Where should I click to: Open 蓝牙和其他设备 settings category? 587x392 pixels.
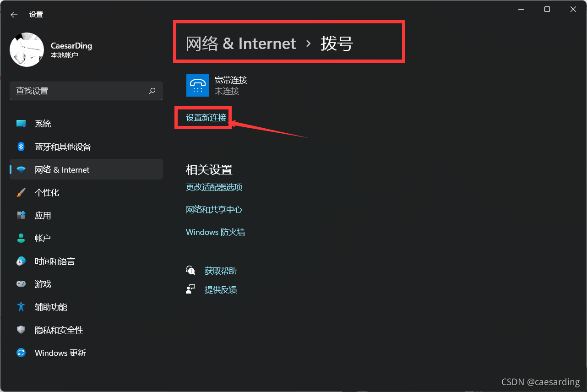(x=86, y=147)
